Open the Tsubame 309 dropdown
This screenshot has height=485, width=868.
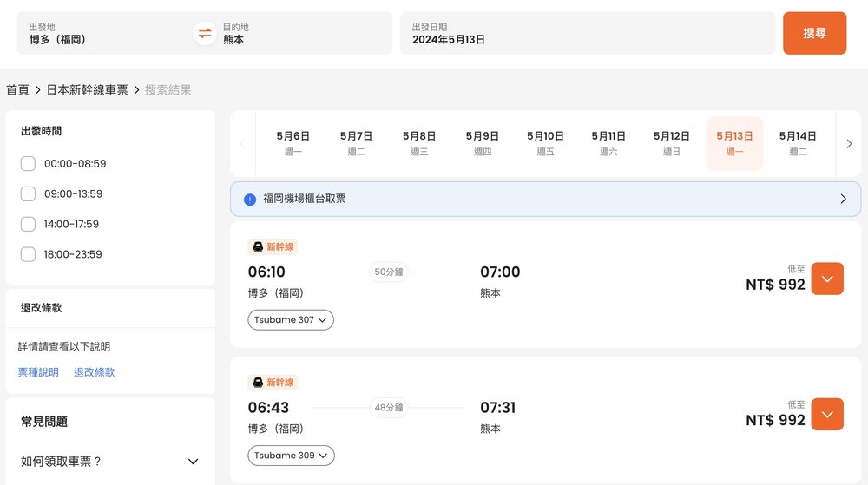pos(291,456)
